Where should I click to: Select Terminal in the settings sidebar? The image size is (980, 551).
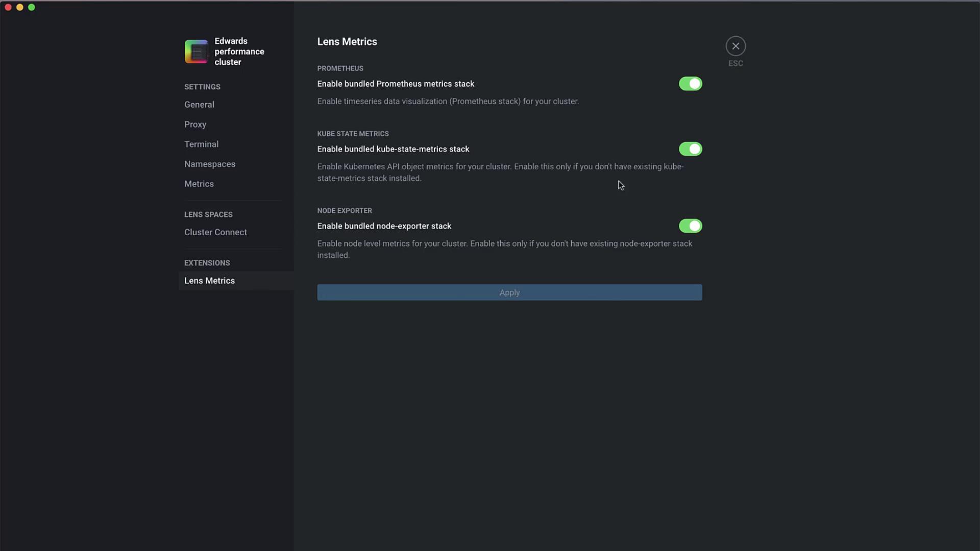201,144
